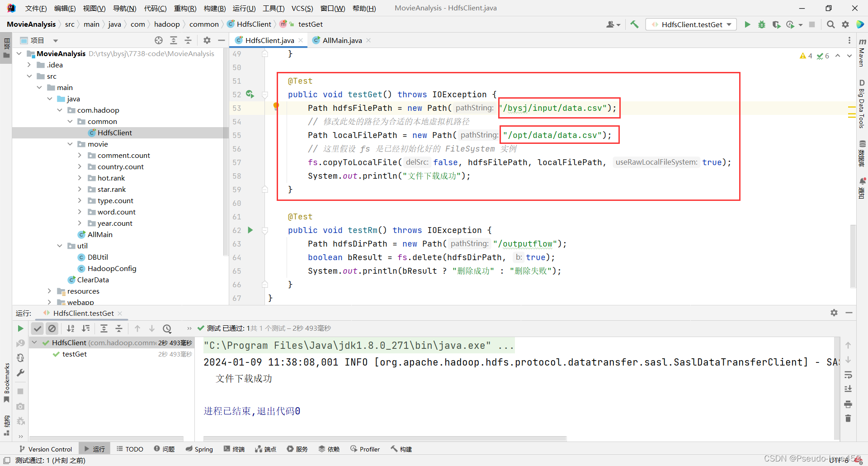Expand the hot.rank package
Screen dimensions: 868x466
[x=80, y=178]
